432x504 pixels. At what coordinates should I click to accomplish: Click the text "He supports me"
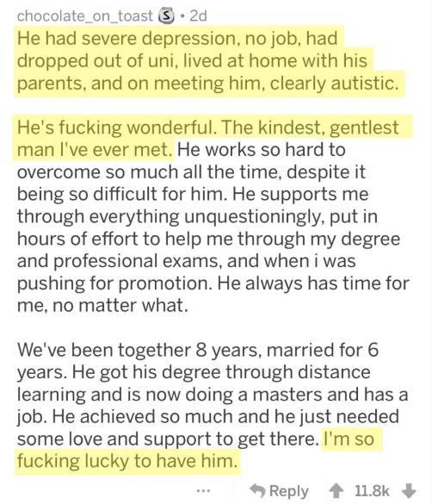click(x=300, y=195)
